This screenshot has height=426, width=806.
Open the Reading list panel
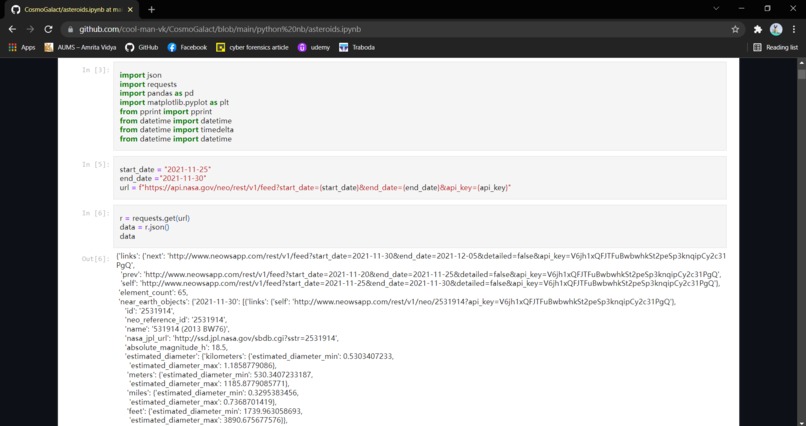pyautogui.click(x=775, y=47)
